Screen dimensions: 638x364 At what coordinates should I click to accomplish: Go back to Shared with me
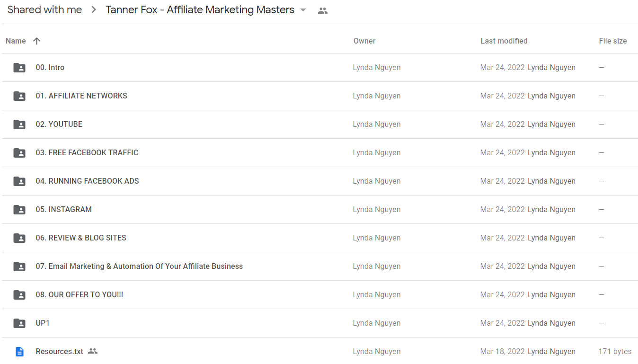[44, 10]
